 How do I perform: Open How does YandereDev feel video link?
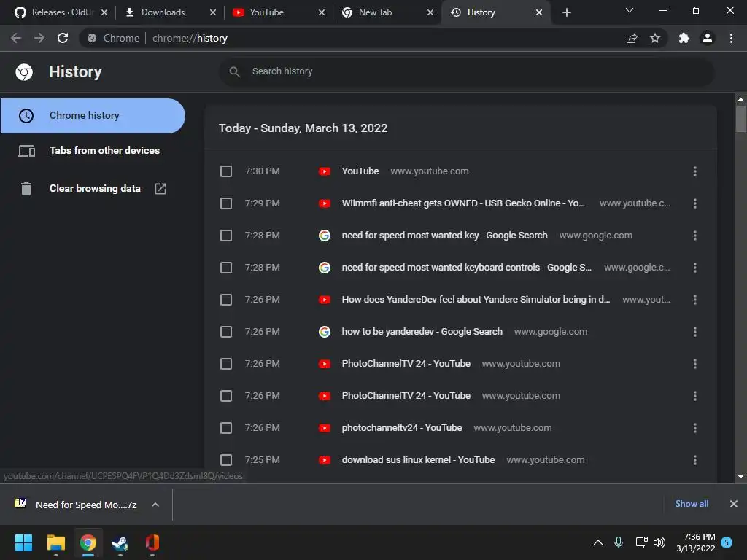476,300
